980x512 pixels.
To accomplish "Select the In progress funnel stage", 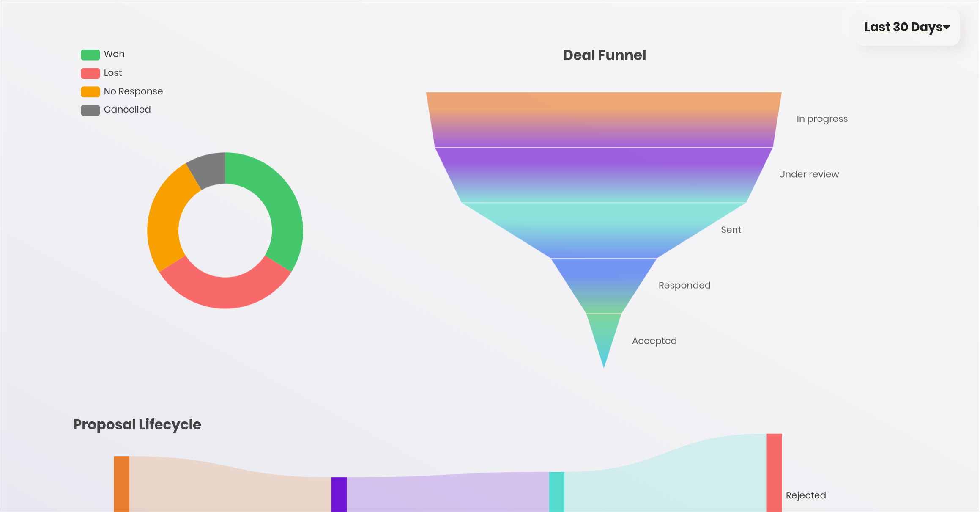I will pyautogui.click(x=604, y=119).
